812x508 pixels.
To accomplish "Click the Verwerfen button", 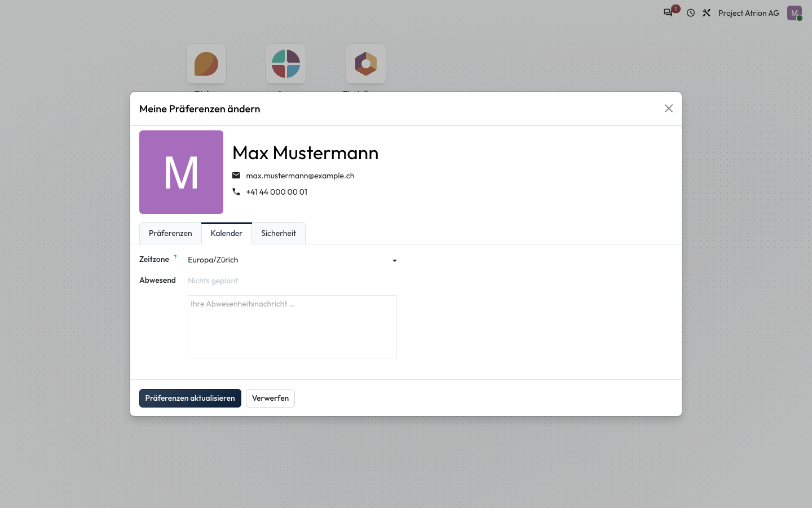I will coord(270,398).
